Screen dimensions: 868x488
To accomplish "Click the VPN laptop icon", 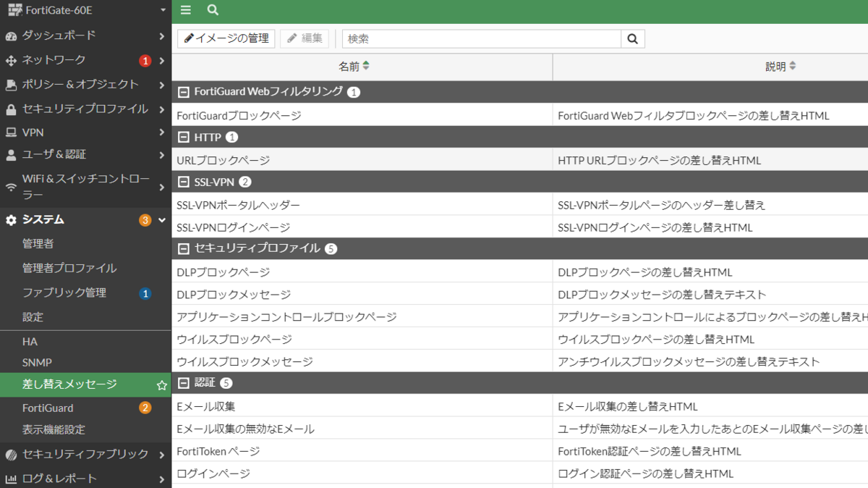I will tap(11, 132).
